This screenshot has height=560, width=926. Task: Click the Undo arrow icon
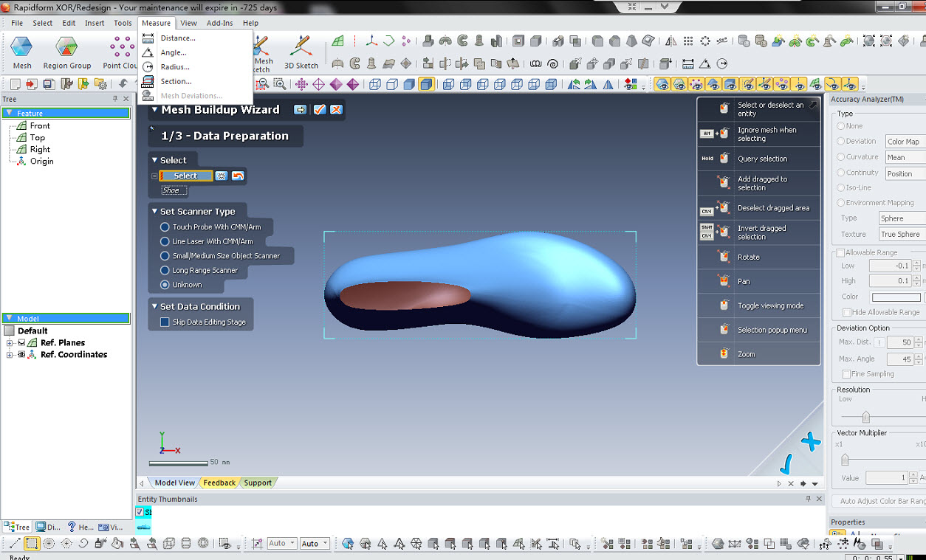coord(123,84)
